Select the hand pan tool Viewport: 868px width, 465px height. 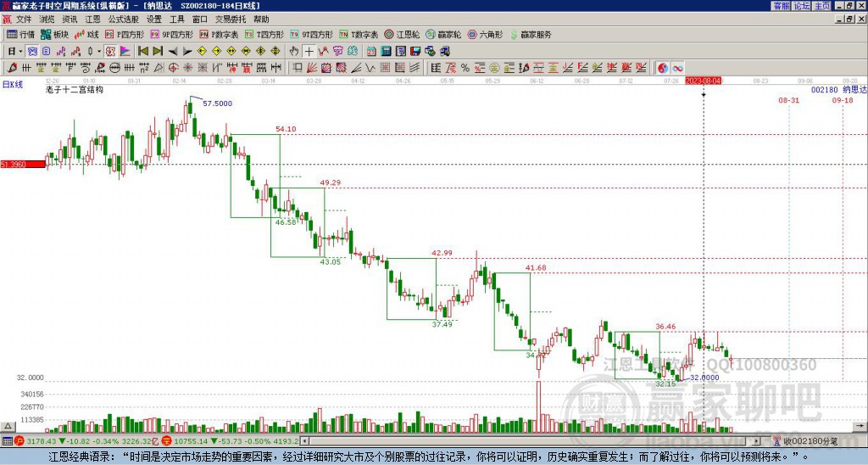(x=294, y=52)
